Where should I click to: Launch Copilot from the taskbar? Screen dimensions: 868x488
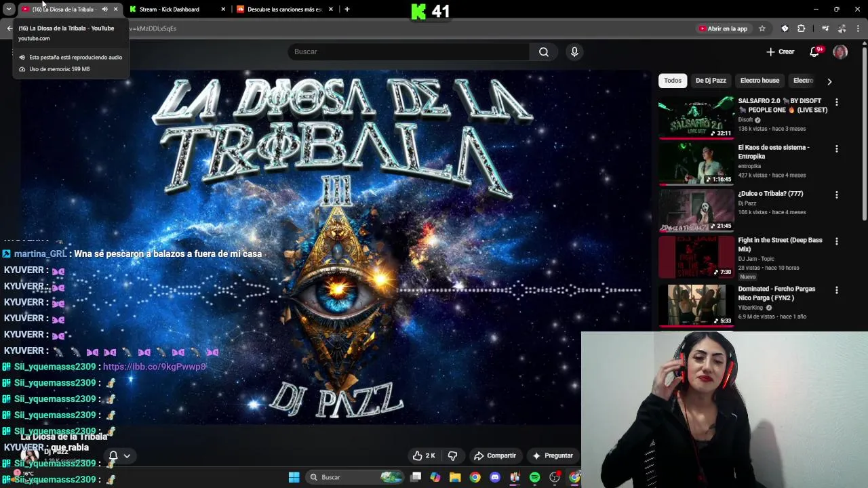pyautogui.click(x=435, y=477)
